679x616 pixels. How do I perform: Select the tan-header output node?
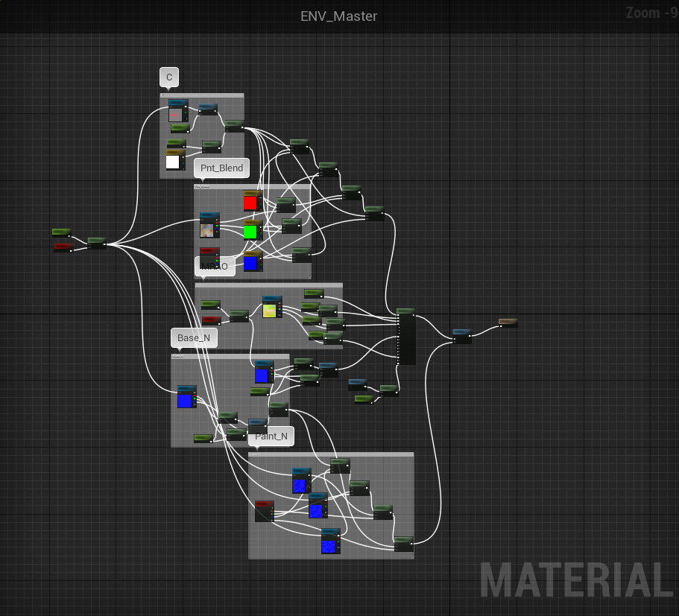click(508, 323)
